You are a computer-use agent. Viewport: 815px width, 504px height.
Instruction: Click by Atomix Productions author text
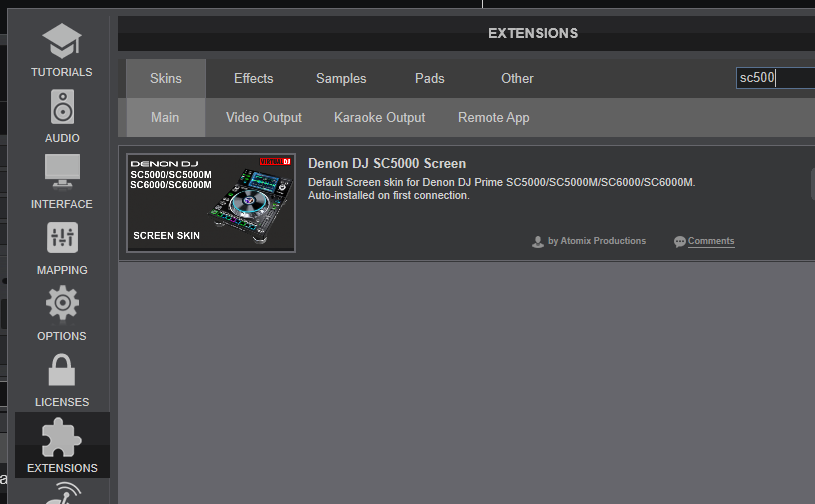coord(597,241)
